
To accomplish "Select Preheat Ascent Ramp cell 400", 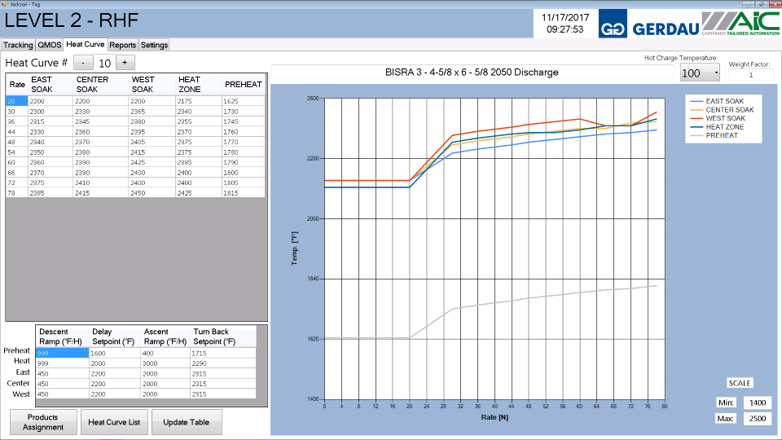I will click(x=166, y=353).
